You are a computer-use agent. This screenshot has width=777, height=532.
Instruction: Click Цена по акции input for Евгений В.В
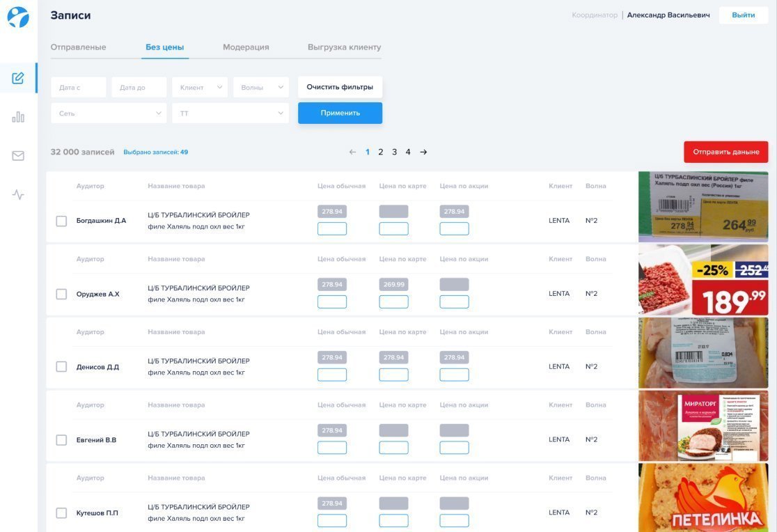pyautogui.click(x=454, y=447)
